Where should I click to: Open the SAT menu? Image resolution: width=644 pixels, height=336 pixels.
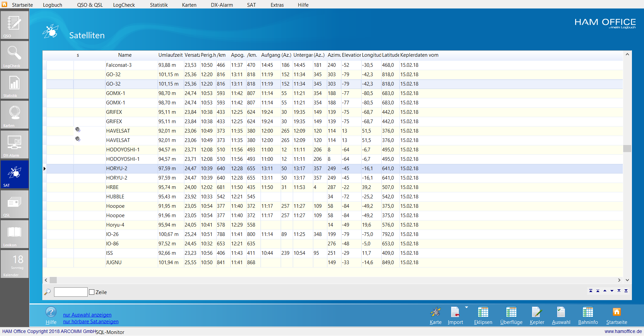[251, 5]
